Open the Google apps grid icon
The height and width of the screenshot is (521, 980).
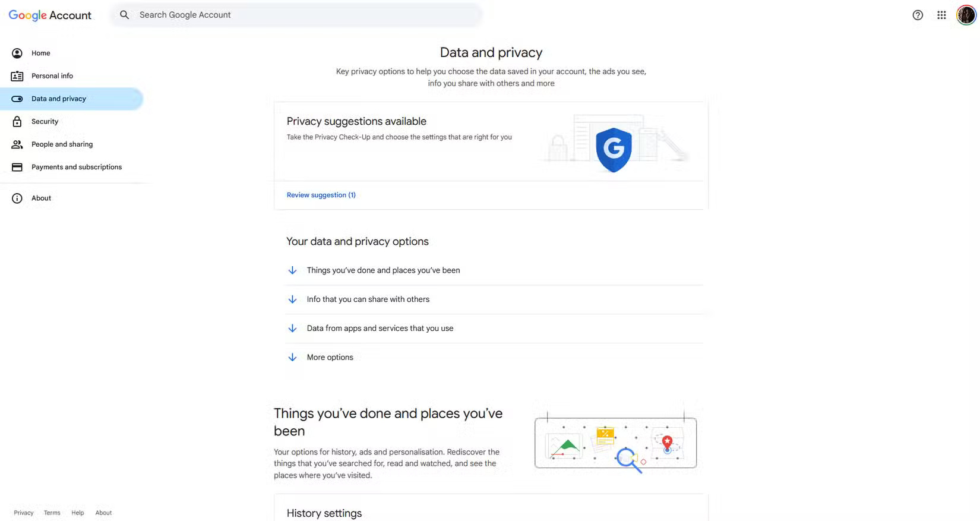coord(941,15)
